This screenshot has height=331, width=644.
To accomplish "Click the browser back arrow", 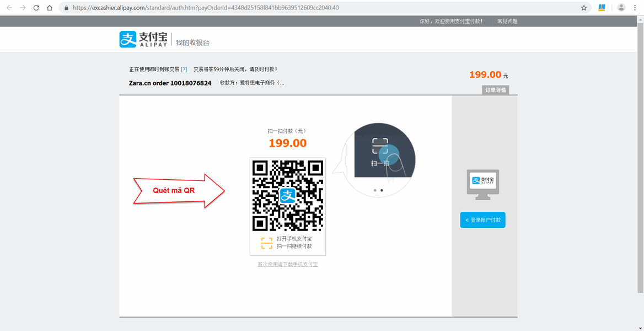I will [10, 8].
